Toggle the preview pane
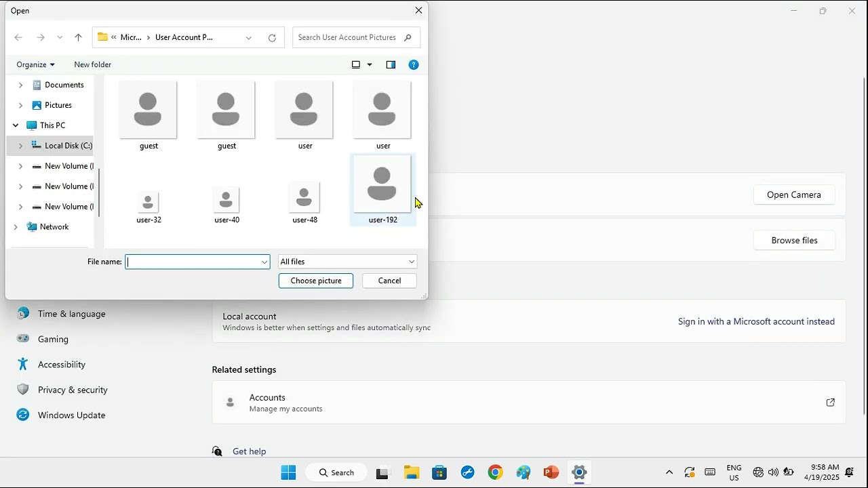868x488 pixels. 391,64
